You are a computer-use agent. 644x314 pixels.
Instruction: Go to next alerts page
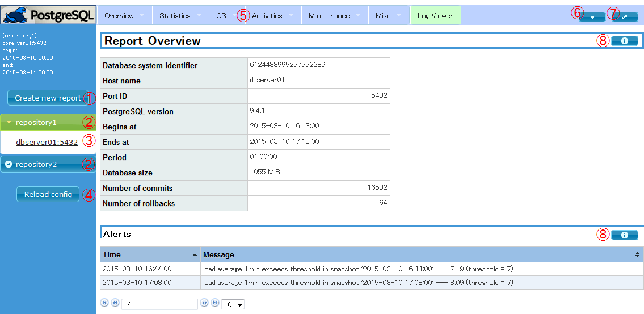tap(204, 303)
